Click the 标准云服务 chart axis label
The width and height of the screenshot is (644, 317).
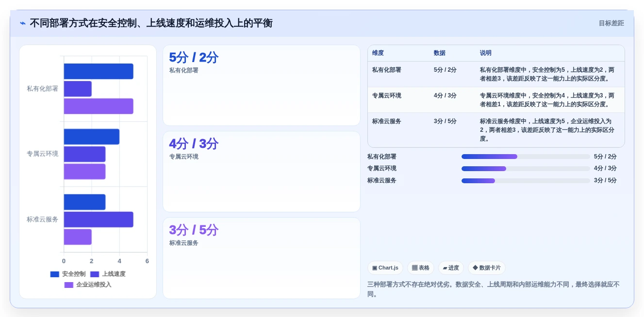click(x=43, y=220)
